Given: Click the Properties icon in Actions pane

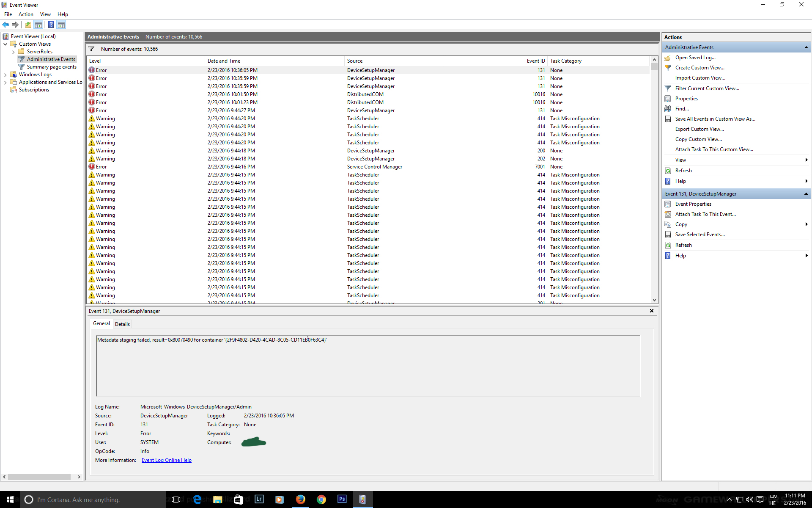Looking at the screenshot, I should tap(668, 99).
